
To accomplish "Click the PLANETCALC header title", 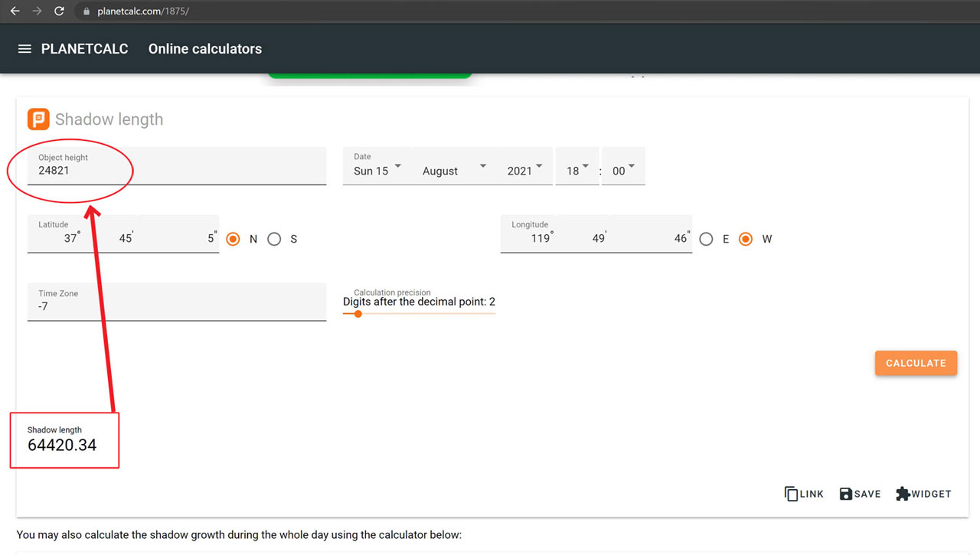I will pos(84,49).
